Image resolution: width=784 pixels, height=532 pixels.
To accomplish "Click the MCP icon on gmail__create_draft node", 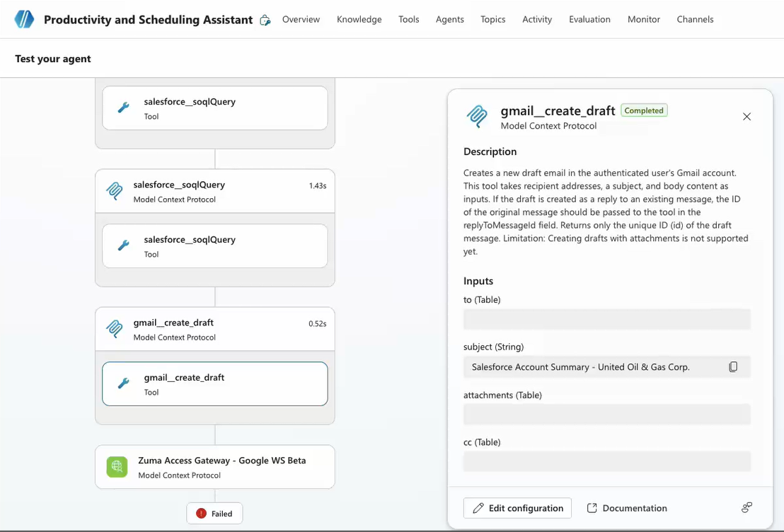I will pyautogui.click(x=115, y=329).
